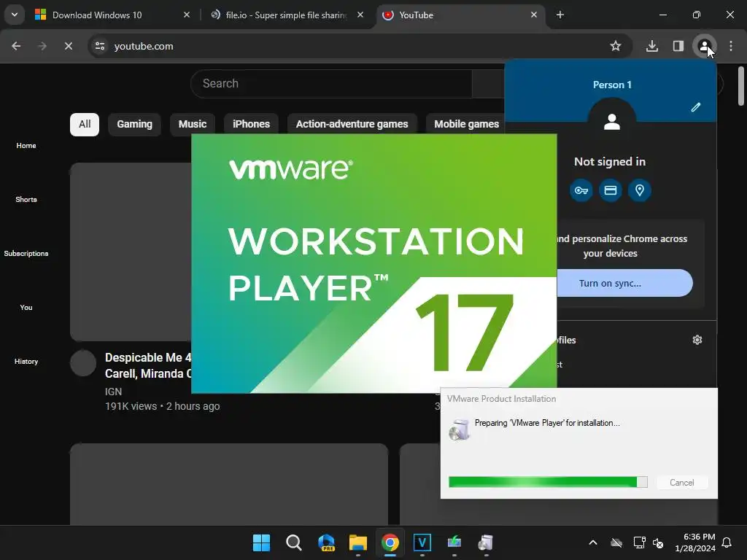Cancel the VMware installation

[682, 483]
